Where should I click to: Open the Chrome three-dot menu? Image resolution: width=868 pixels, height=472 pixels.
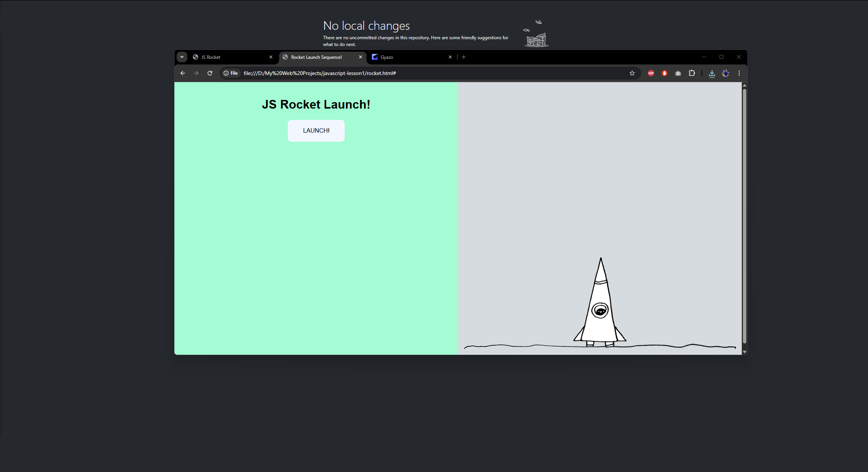(739, 73)
